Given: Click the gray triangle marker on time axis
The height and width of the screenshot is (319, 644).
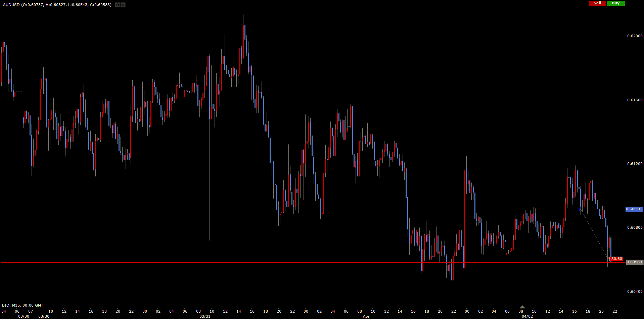Looking at the screenshot, I should point(522,307).
